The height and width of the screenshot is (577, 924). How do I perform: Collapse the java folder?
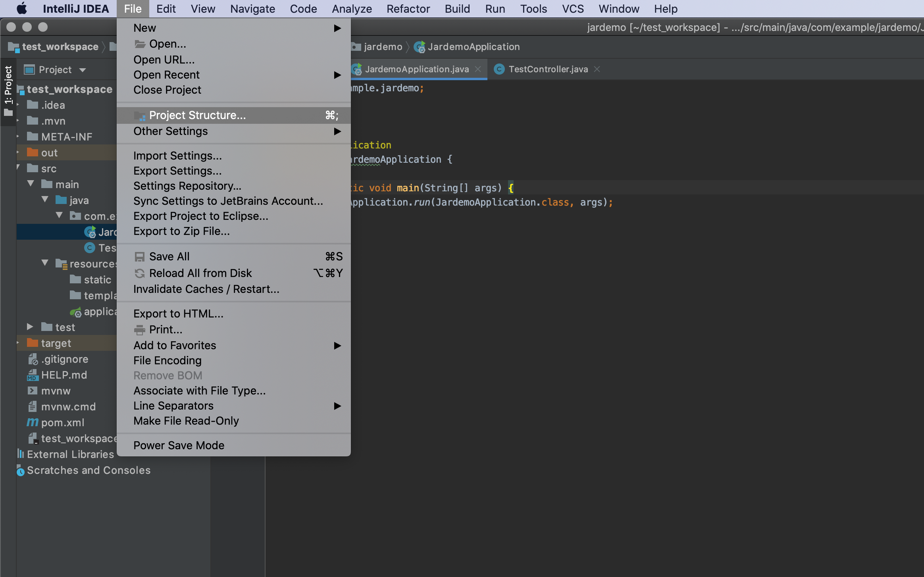point(45,200)
